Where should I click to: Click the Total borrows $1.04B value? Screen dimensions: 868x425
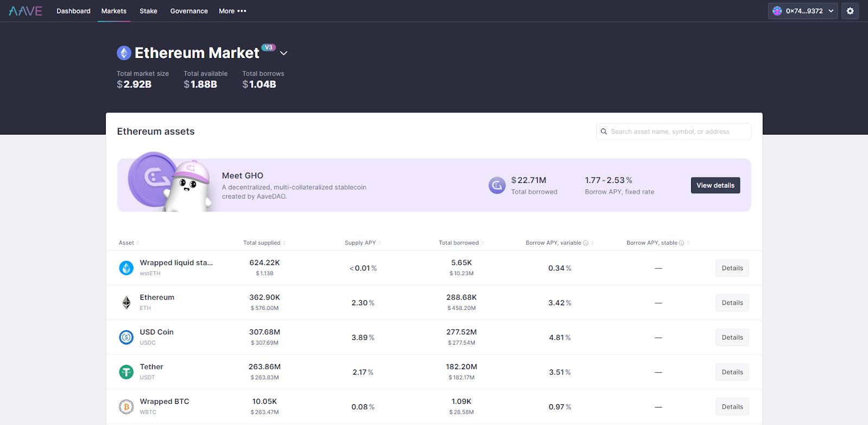pos(259,84)
